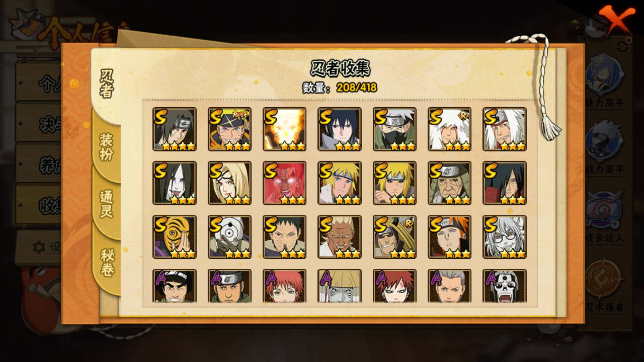Open the 成长达人 spiral badge icon

pos(604,208)
